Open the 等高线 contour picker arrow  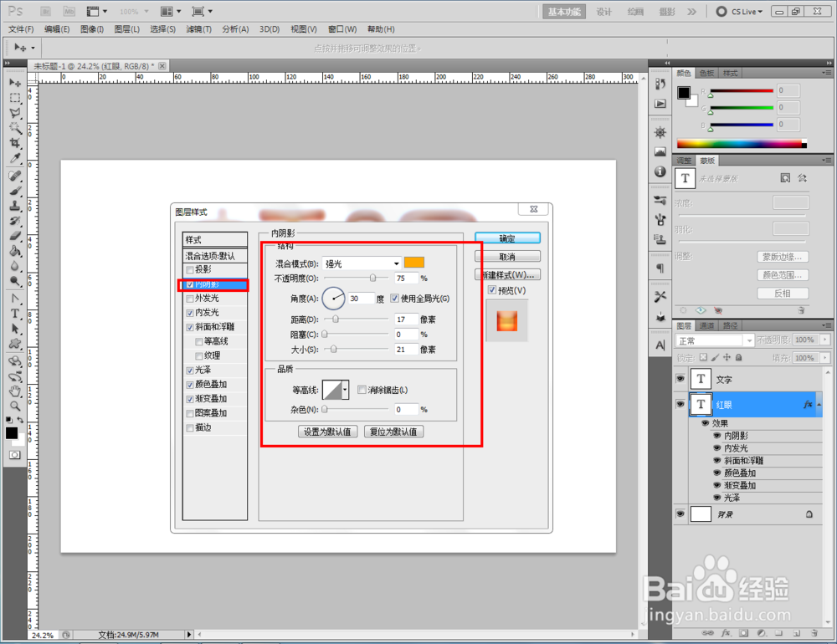(345, 390)
